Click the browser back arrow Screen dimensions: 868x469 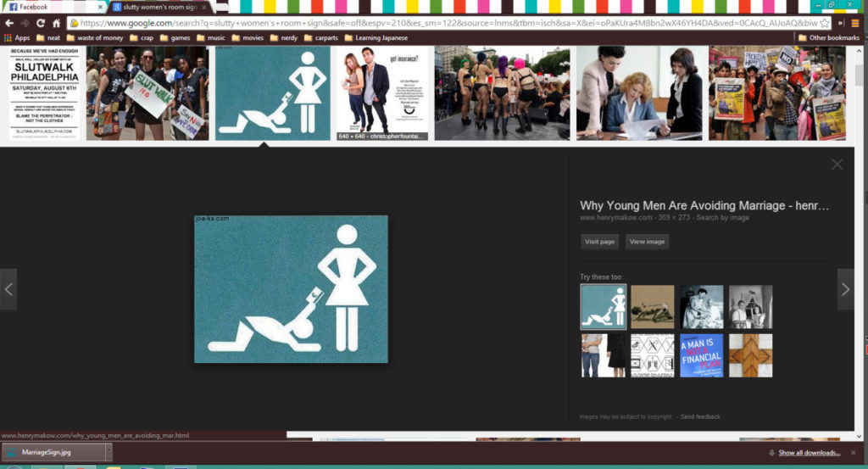[x=9, y=23]
